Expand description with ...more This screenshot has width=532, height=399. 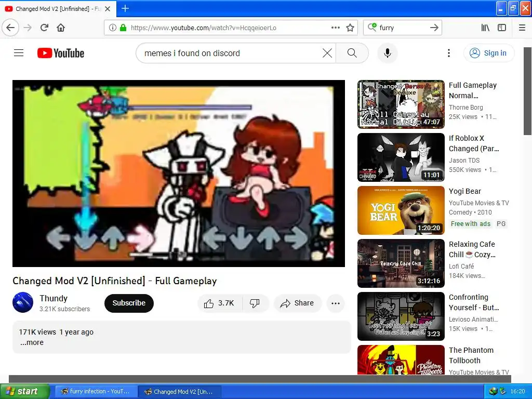[32, 343]
